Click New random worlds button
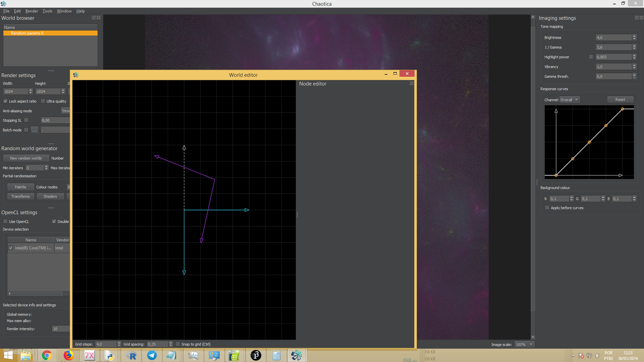The height and width of the screenshot is (362, 644). pyautogui.click(x=26, y=158)
